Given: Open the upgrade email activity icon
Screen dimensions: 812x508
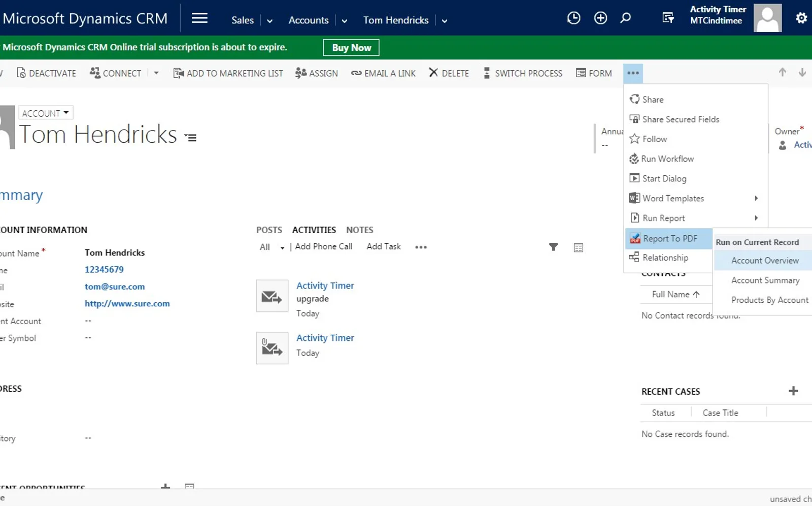Looking at the screenshot, I should [272, 296].
